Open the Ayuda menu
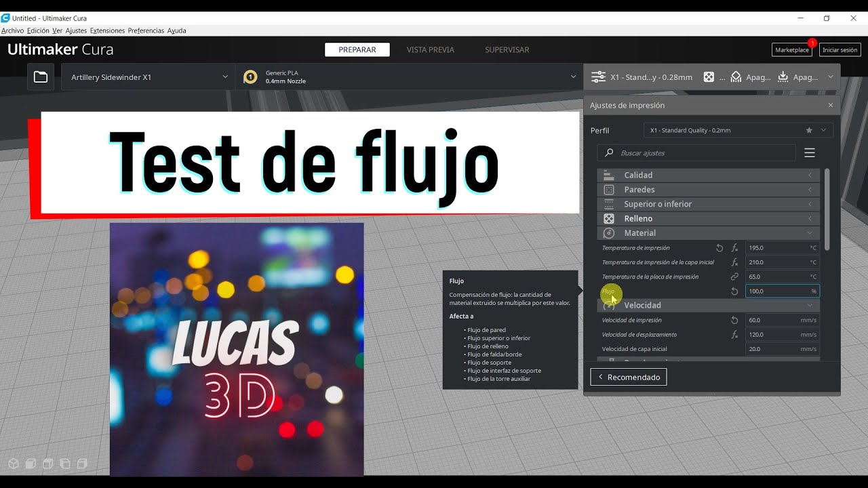This screenshot has width=868, height=488. tap(177, 30)
